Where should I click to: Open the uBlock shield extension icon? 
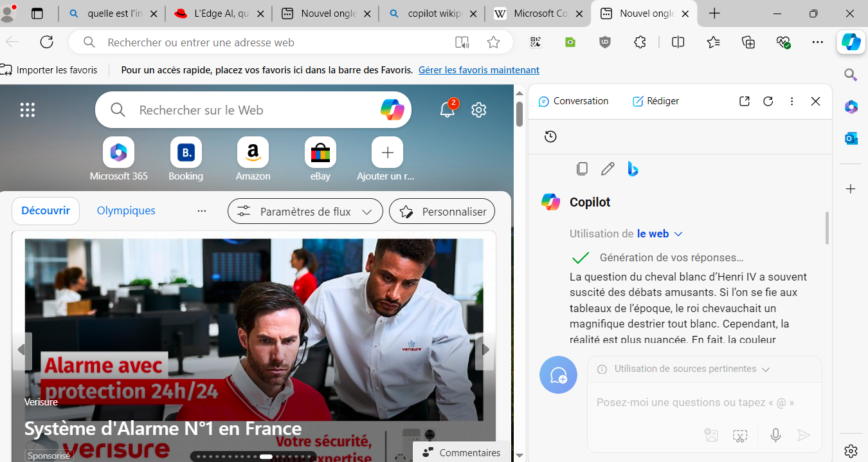coord(604,42)
